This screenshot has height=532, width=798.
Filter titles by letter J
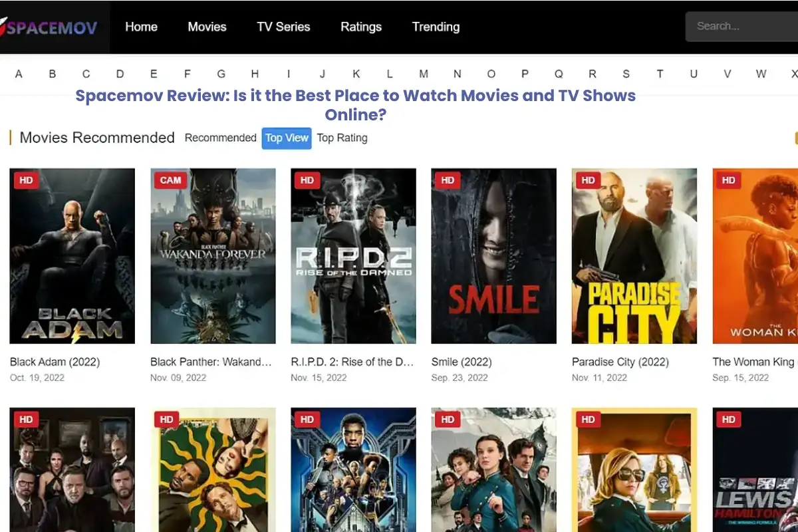coord(323,74)
